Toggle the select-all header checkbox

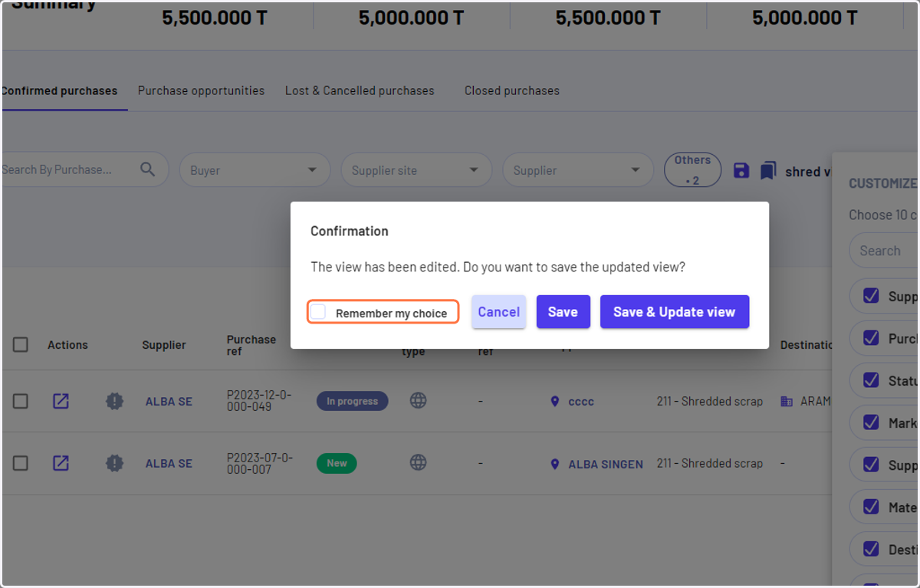[x=21, y=345]
